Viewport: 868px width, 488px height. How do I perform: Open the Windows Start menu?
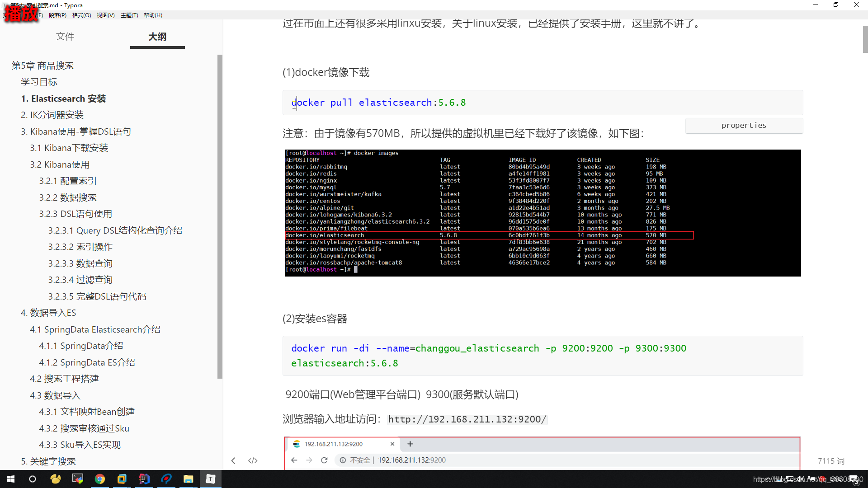coord(11,479)
